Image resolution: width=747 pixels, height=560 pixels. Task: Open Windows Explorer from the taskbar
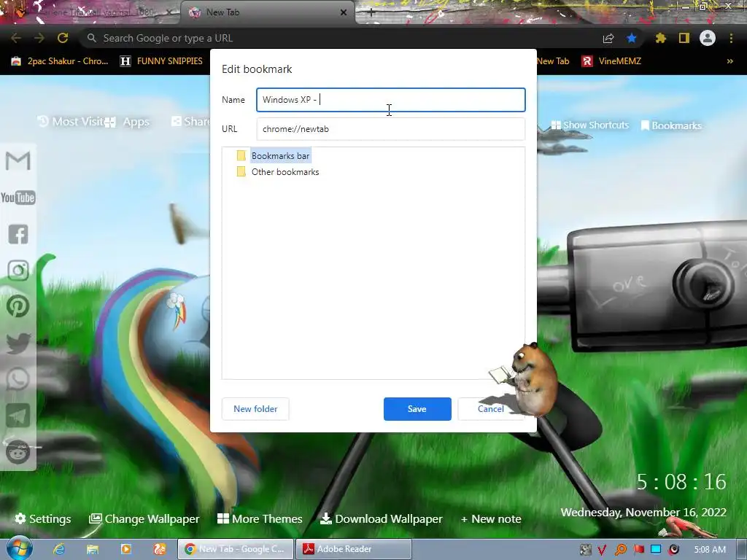93,549
